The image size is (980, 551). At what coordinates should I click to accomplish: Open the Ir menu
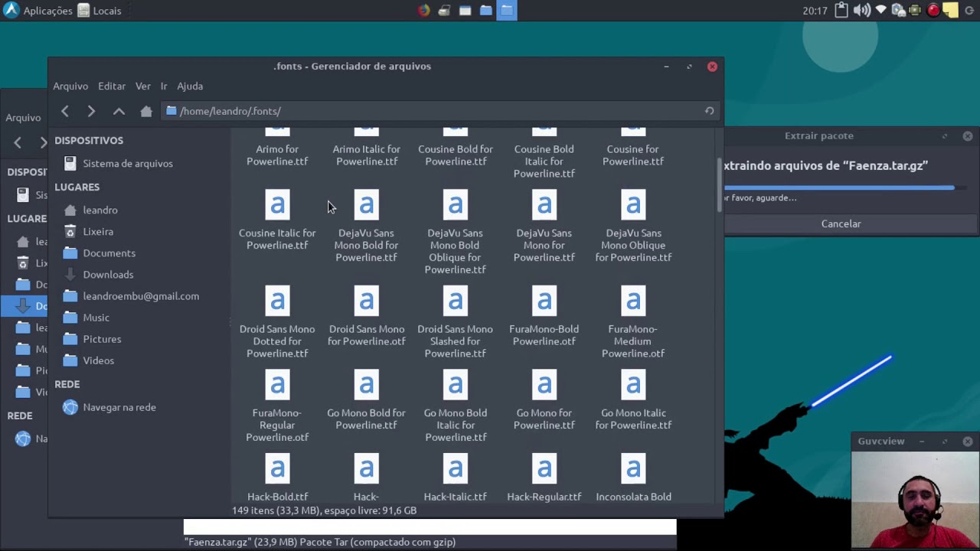pyautogui.click(x=164, y=86)
